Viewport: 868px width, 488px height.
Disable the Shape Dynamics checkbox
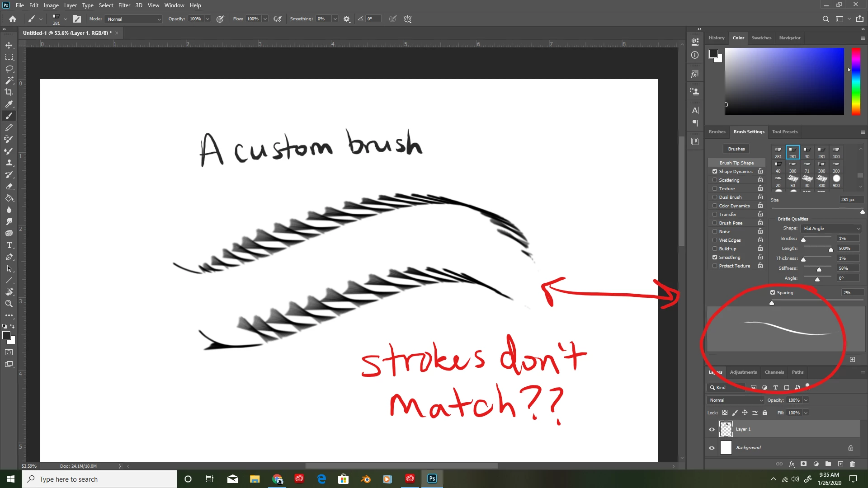[715, 171]
